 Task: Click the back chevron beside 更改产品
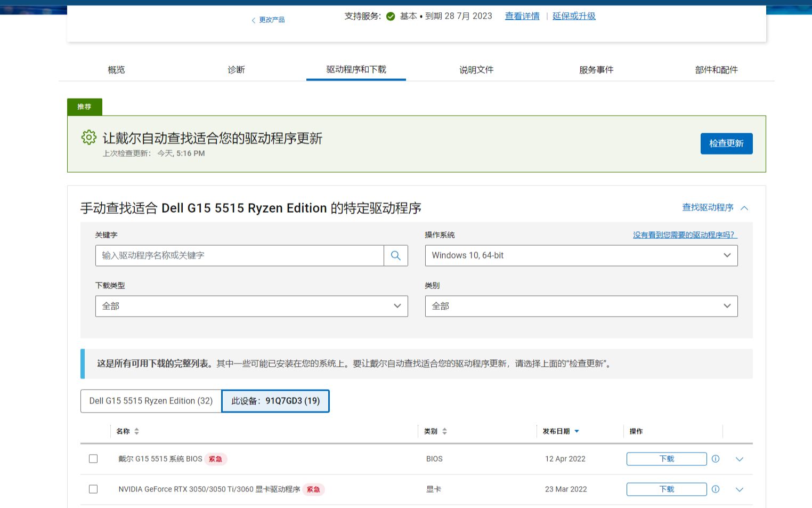point(253,20)
